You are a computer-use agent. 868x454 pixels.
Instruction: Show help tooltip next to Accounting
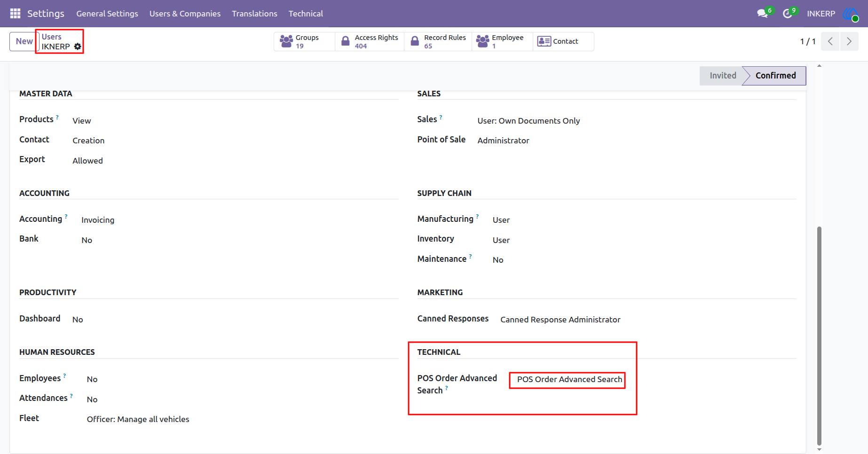tap(66, 217)
